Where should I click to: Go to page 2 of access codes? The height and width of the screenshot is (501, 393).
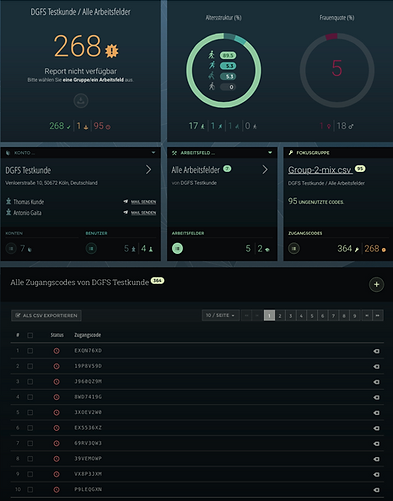coord(280,315)
